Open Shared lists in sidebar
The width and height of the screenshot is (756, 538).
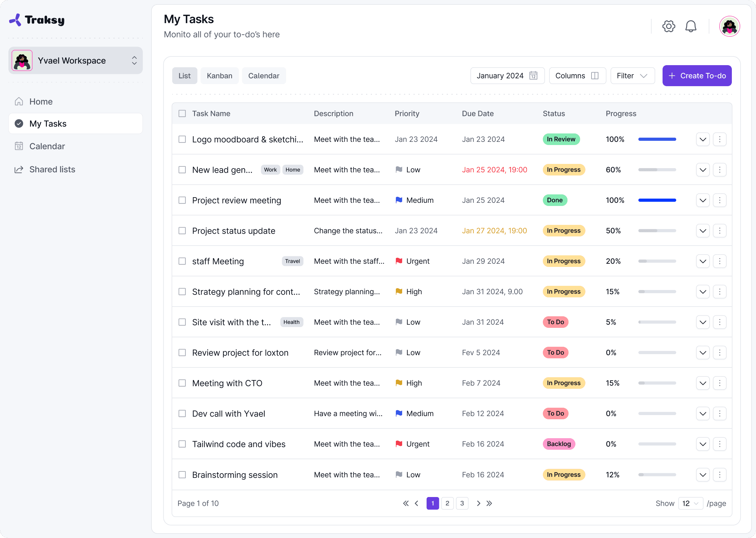click(x=52, y=170)
